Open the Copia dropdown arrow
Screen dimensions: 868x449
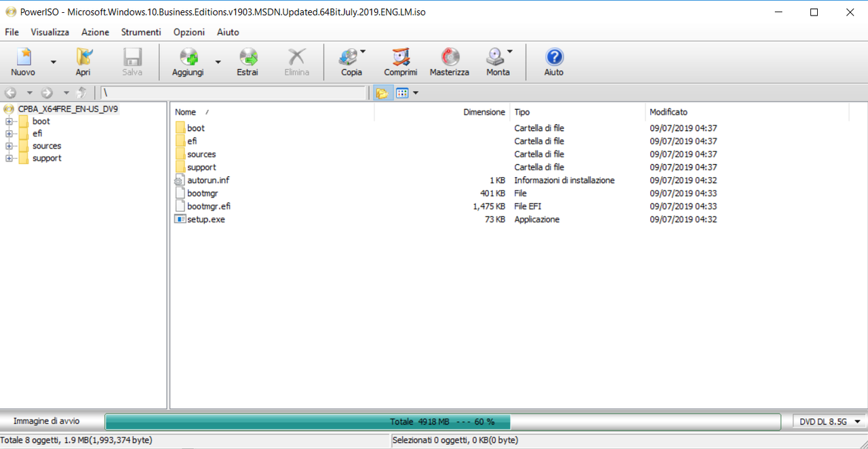(363, 52)
